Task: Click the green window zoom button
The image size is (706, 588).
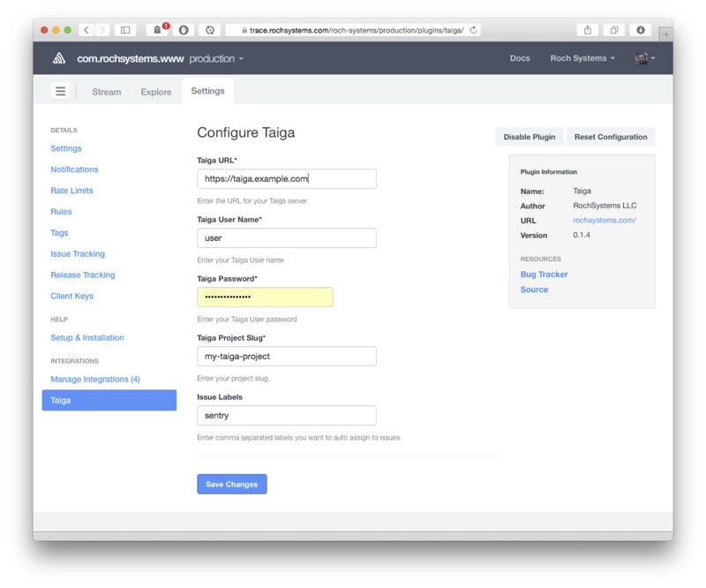Action: click(68, 30)
